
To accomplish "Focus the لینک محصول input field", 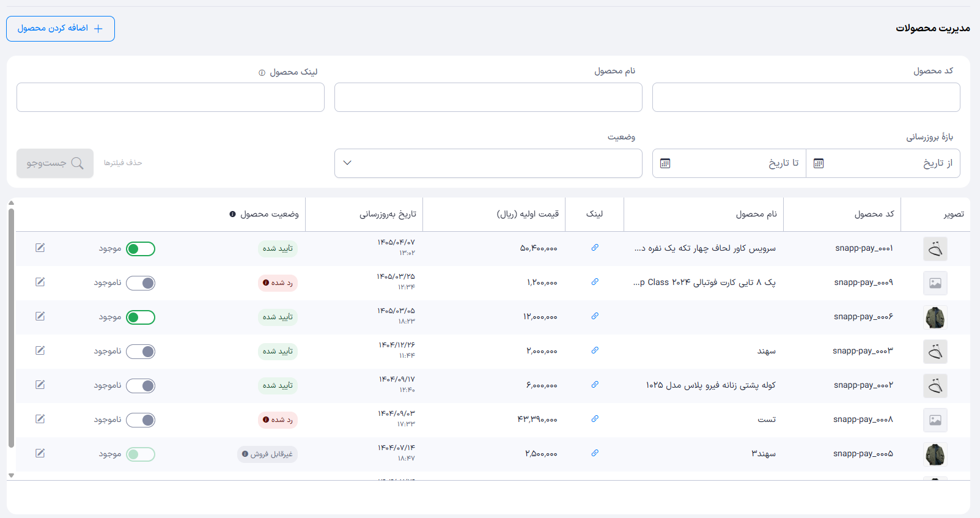I will pyautogui.click(x=170, y=97).
